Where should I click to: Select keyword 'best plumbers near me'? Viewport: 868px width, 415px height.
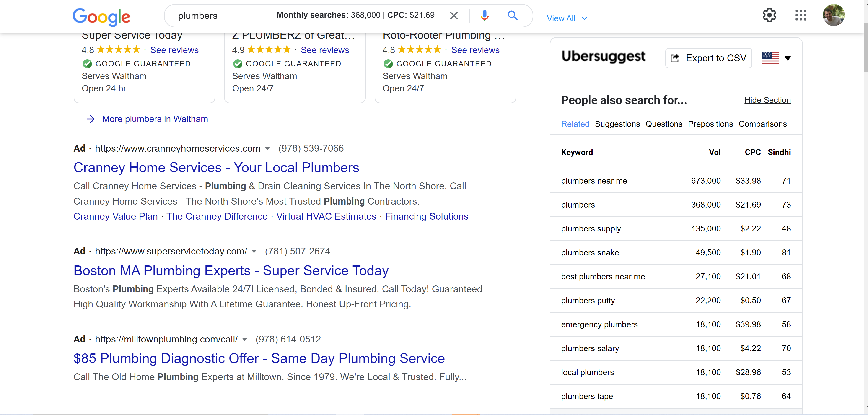pos(603,276)
